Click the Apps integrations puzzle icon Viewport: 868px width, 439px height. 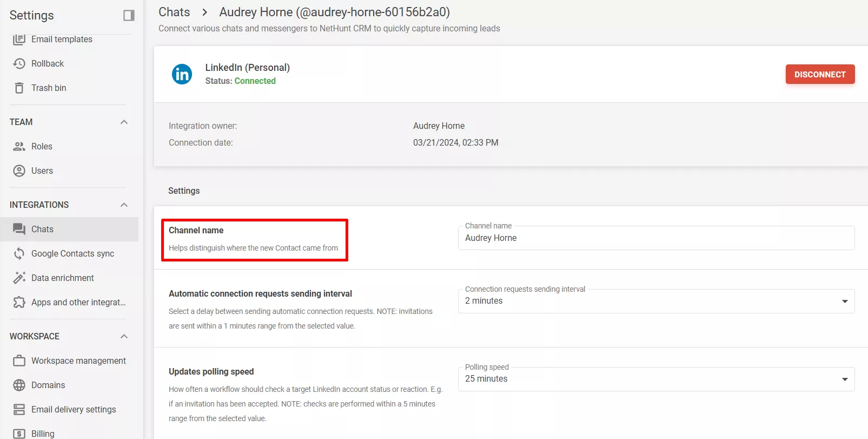(x=19, y=302)
